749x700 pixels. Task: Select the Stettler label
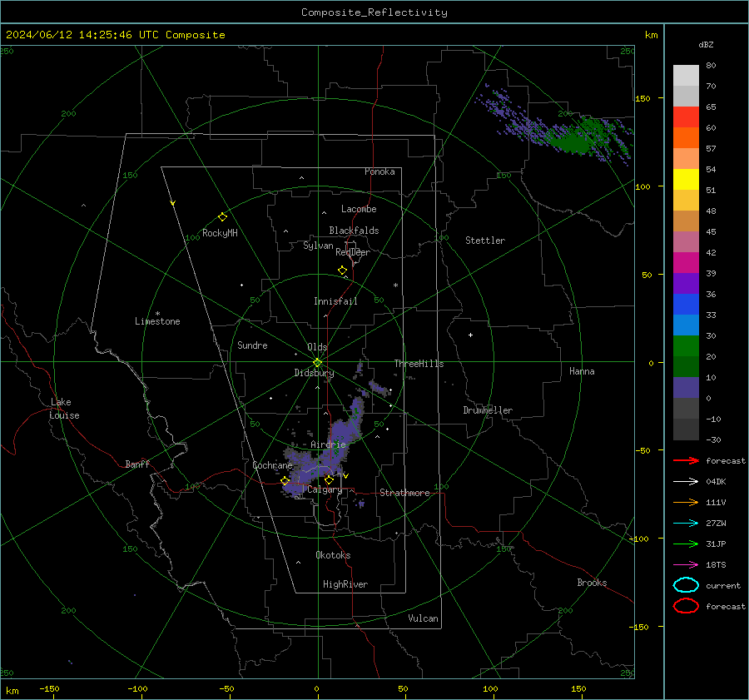pos(485,241)
